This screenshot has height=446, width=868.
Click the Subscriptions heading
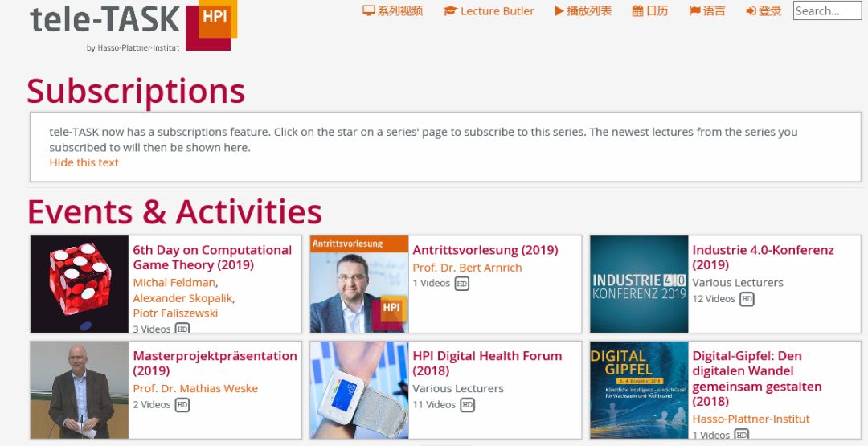(136, 91)
